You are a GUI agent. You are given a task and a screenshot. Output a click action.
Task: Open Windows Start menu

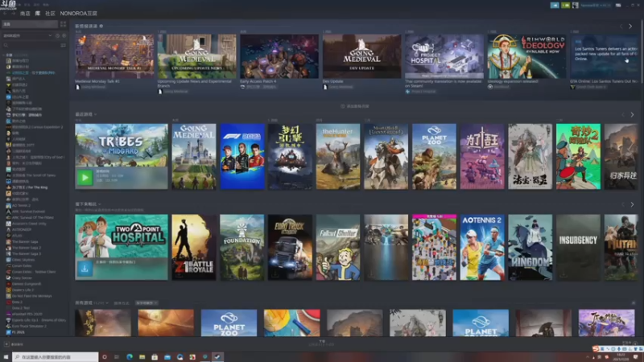[6, 357]
